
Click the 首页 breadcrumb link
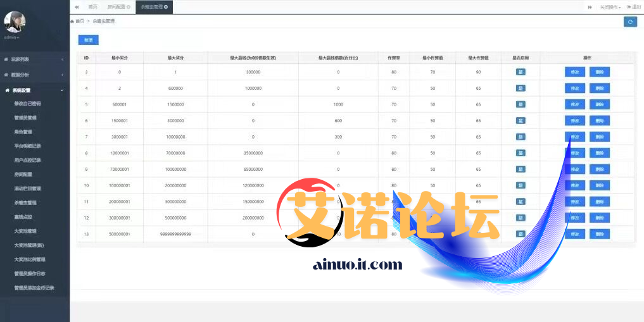[x=80, y=21]
